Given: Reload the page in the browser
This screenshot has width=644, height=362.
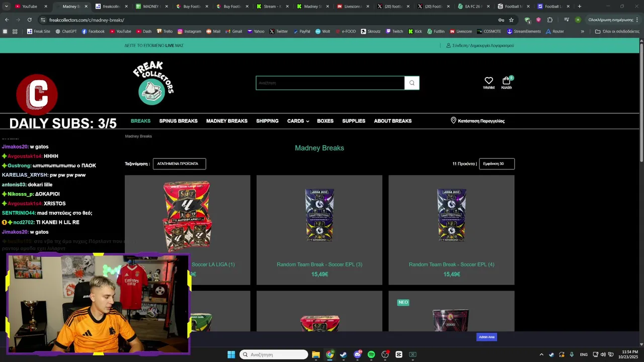Looking at the screenshot, I should [29, 20].
